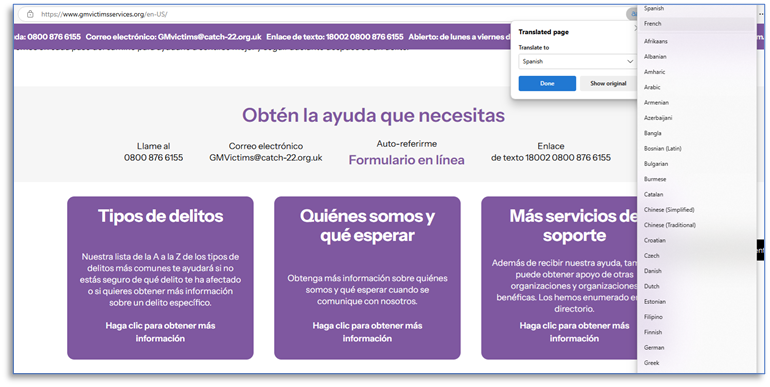Select French from the language list
770x387 pixels.
coord(696,24)
